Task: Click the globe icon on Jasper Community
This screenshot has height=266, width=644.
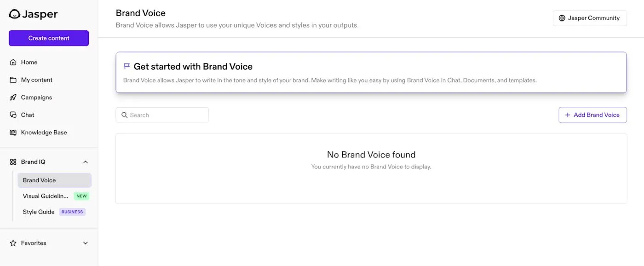Action: [561, 17]
